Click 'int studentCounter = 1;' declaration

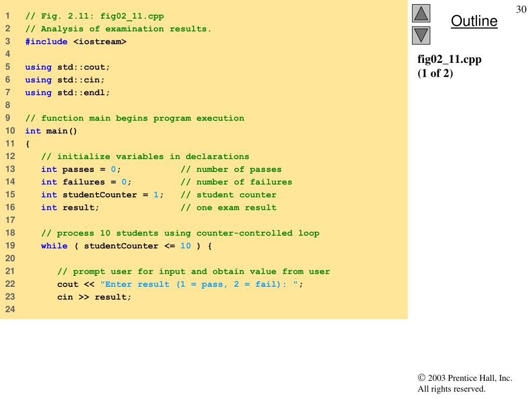(x=102, y=195)
